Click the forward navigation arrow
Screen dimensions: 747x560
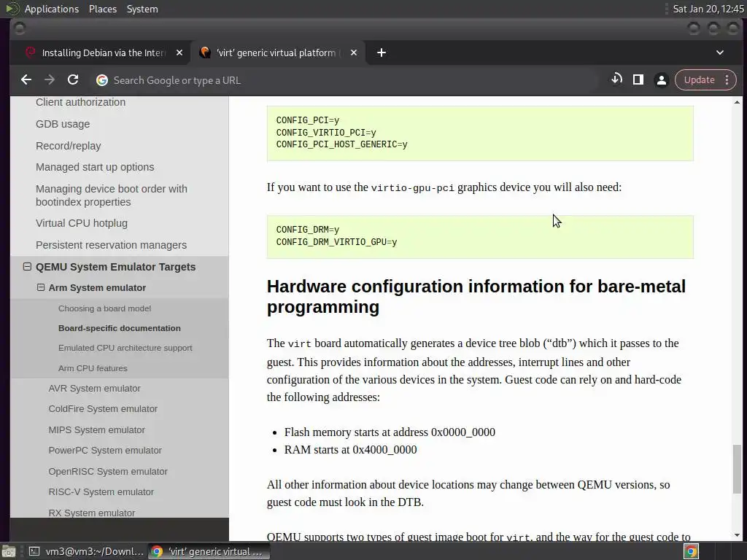point(50,80)
